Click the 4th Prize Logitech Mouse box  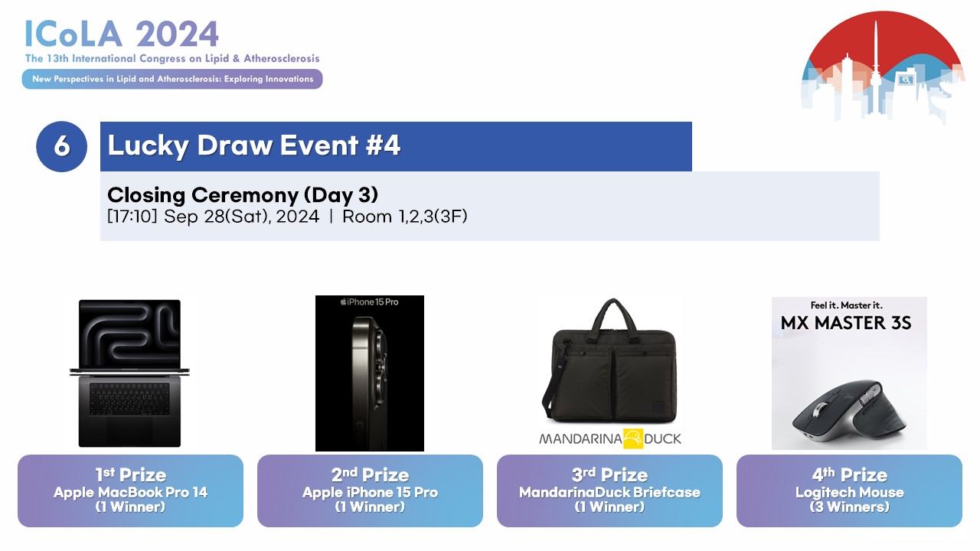849,491
